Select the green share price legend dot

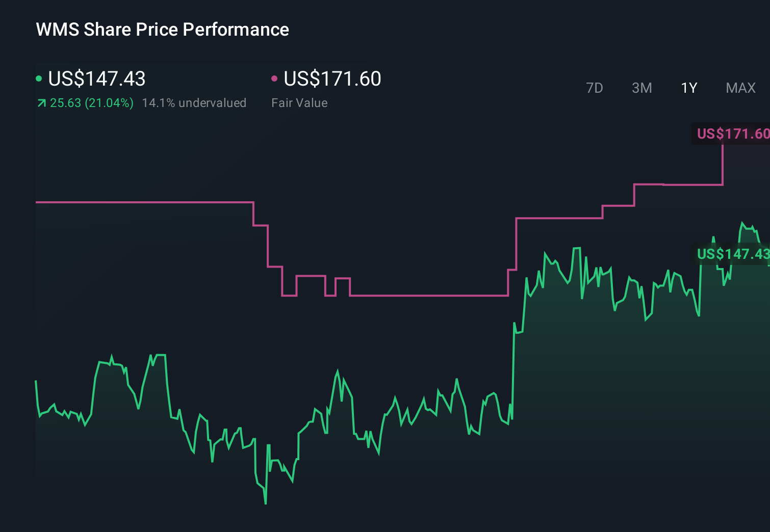(x=39, y=78)
